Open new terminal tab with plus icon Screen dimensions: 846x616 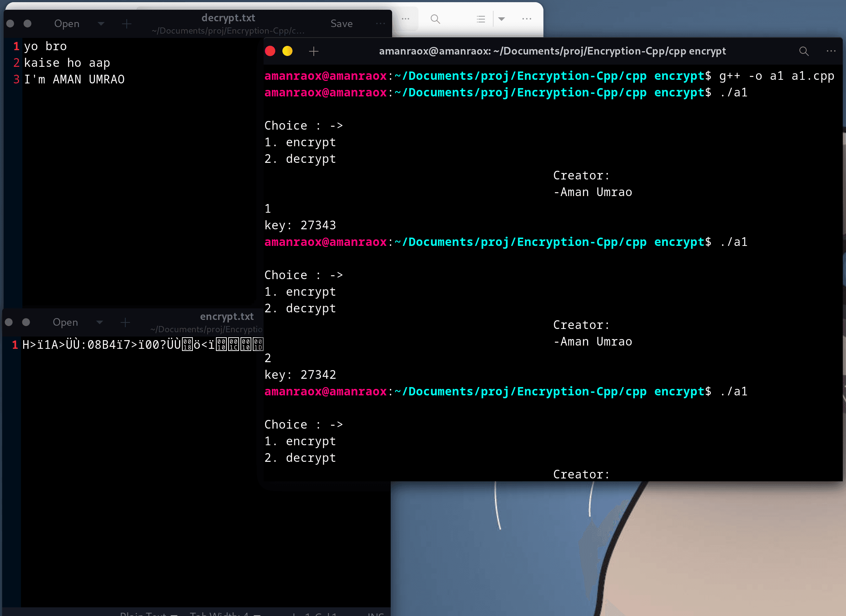click(314, 51)
